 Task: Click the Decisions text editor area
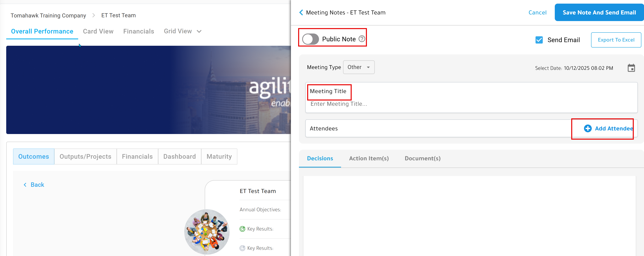pos(469,216)
